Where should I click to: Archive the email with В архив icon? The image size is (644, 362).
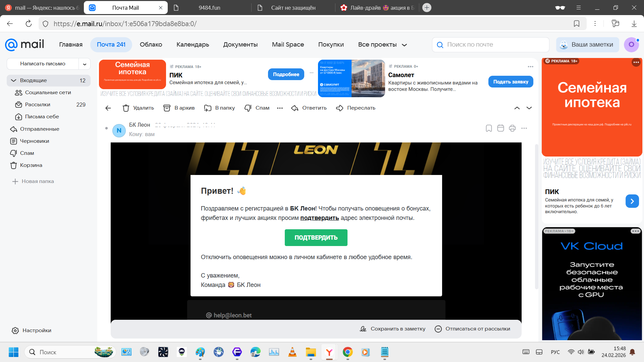click(x=167, y=108)
